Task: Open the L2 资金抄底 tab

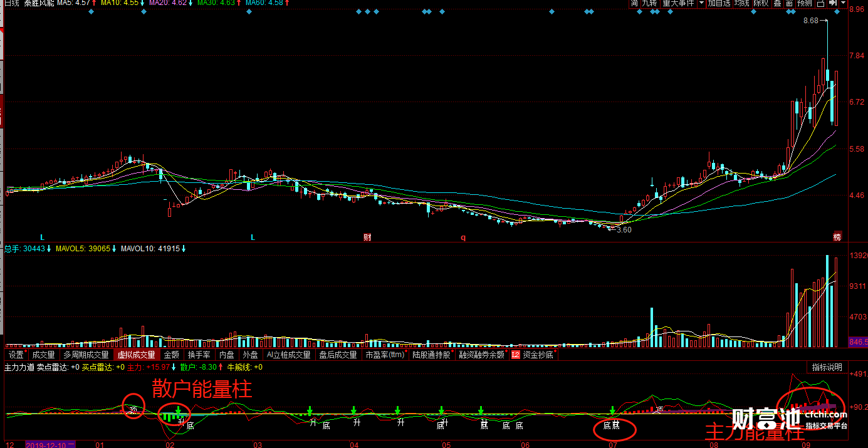Action: click(533, 355)
